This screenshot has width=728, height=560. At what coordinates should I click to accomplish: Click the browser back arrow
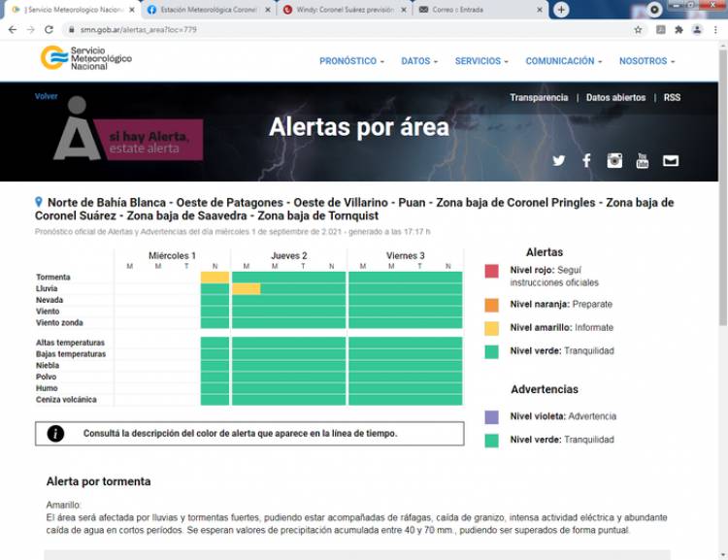coord(13,30)
